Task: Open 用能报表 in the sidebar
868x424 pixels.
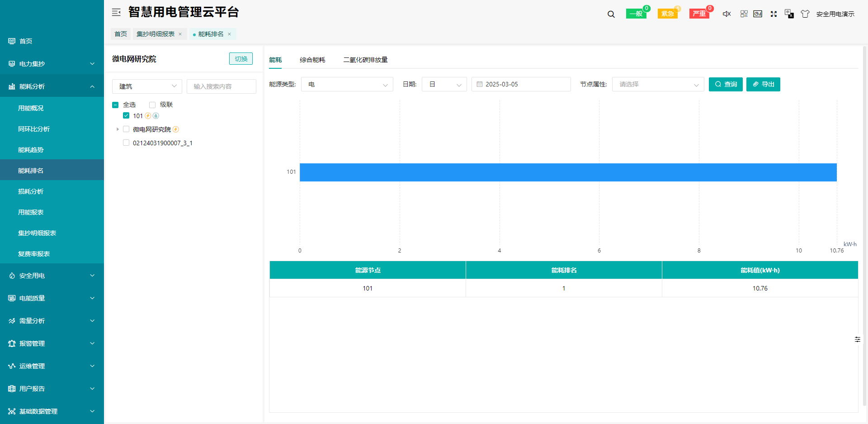Action: [52, 212]
